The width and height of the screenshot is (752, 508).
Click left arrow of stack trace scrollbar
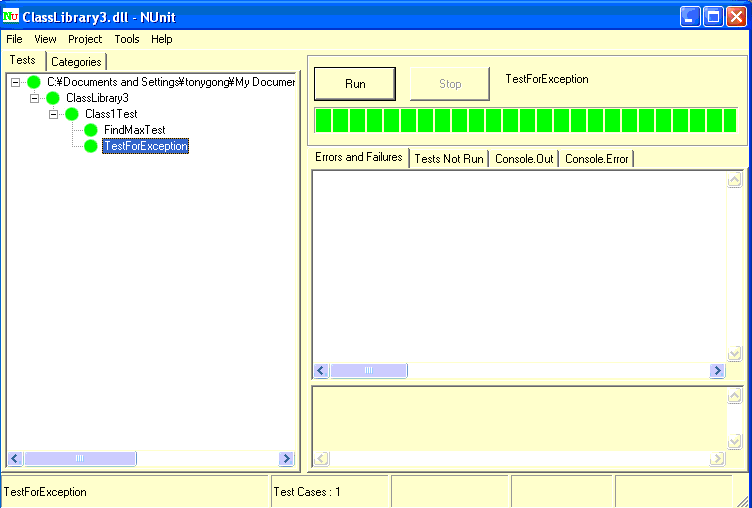pyautogui.click(x=321, y=459)
